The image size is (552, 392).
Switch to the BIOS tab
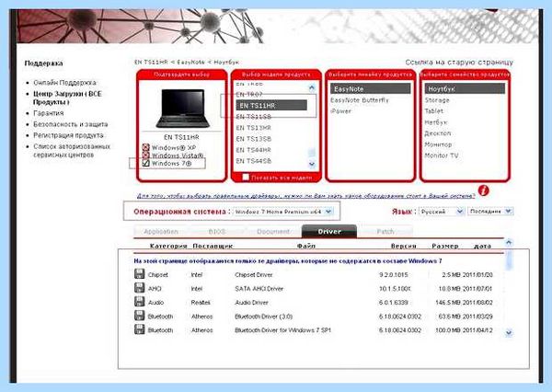tap(217, 231)
